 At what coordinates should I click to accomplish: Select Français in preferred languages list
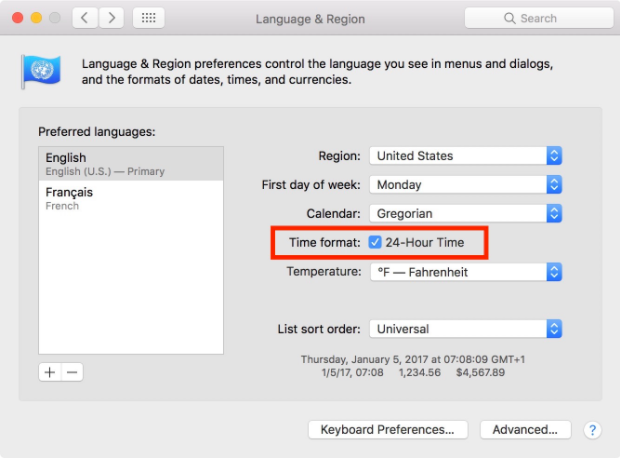coord(131,198)
